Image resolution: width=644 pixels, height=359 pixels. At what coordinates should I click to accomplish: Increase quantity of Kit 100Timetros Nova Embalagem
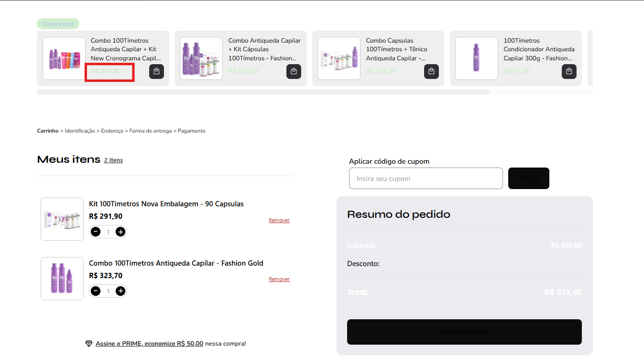coord(120,232)
